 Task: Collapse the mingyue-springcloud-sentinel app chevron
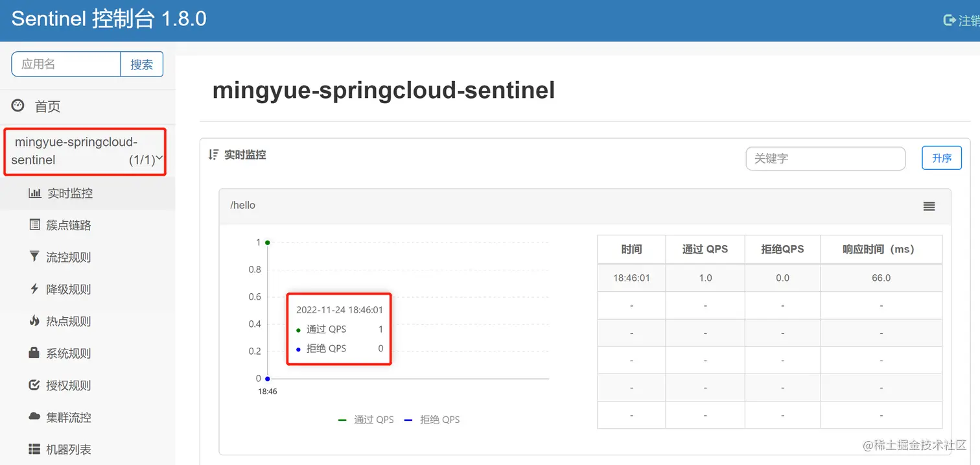pos(159,158)
